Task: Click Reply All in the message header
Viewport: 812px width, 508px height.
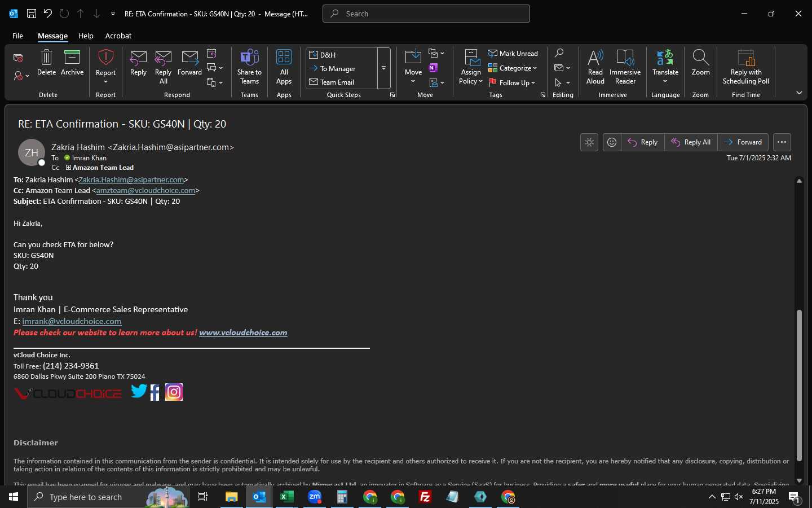Action: (x=691, y=142)
